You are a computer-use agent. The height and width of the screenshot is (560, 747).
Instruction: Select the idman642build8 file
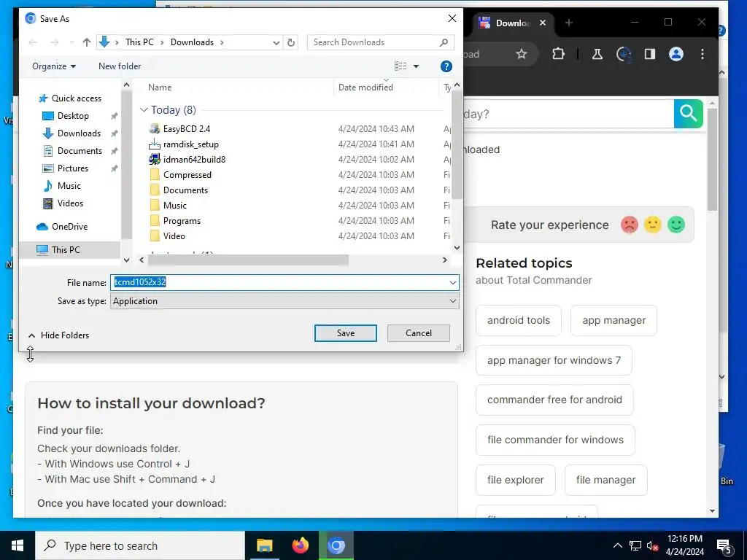tap(194, 160)
